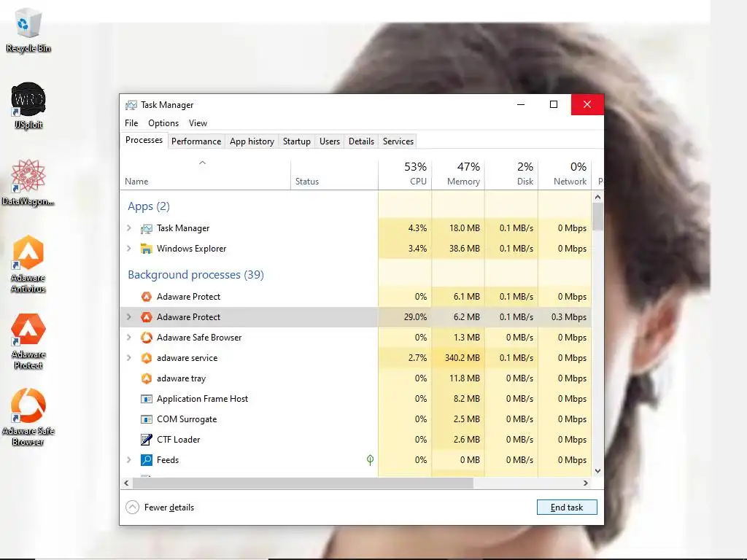Switch to the Startup tab
747x560 pixels.
tap(297, 141)
